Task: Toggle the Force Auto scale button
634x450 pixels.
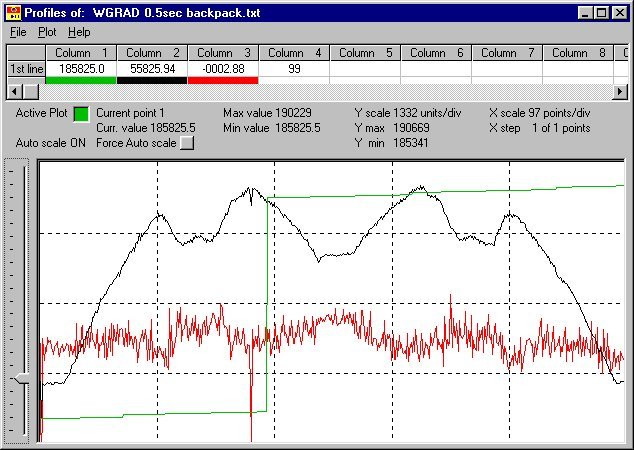Action: click(x=186, y=143)
